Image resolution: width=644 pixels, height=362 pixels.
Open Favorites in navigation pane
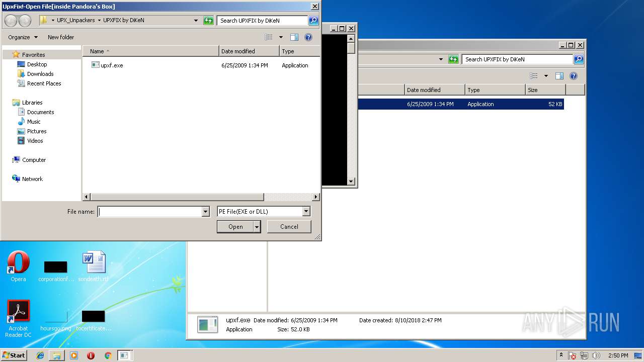[x=33, y=55]
